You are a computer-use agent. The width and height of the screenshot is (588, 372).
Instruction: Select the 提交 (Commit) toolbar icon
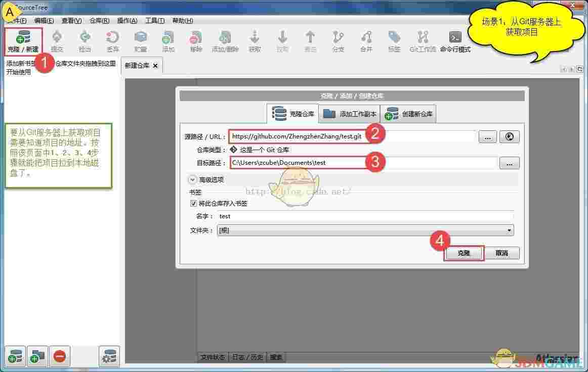(x=57, y=40)
